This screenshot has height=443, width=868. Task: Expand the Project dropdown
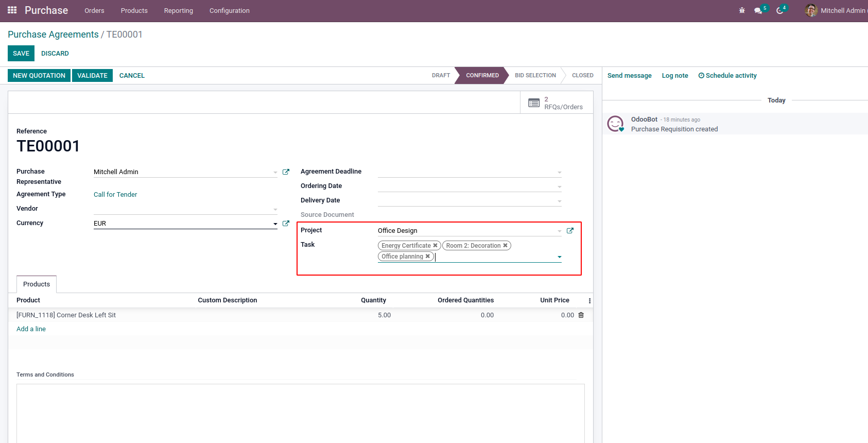tap(560, 231)
